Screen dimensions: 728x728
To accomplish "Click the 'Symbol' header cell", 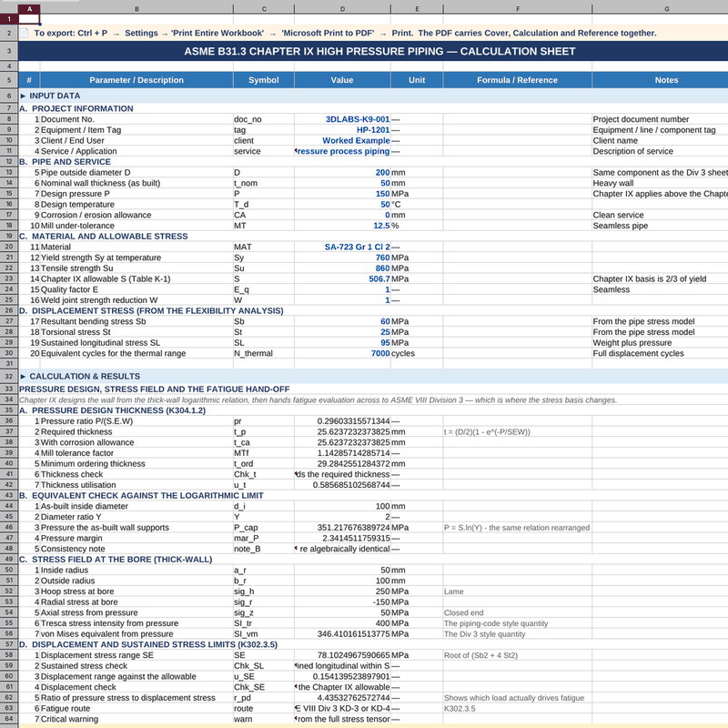I will pos(264,80).
